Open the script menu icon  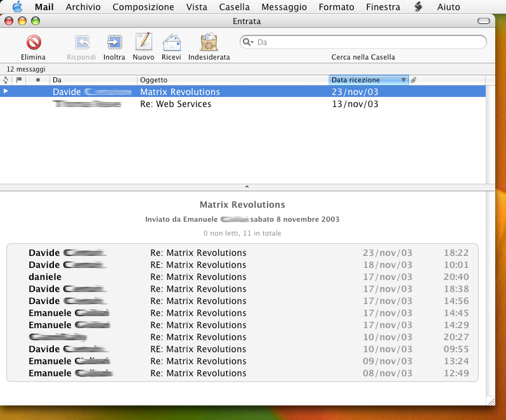click(x=418, y=7)
